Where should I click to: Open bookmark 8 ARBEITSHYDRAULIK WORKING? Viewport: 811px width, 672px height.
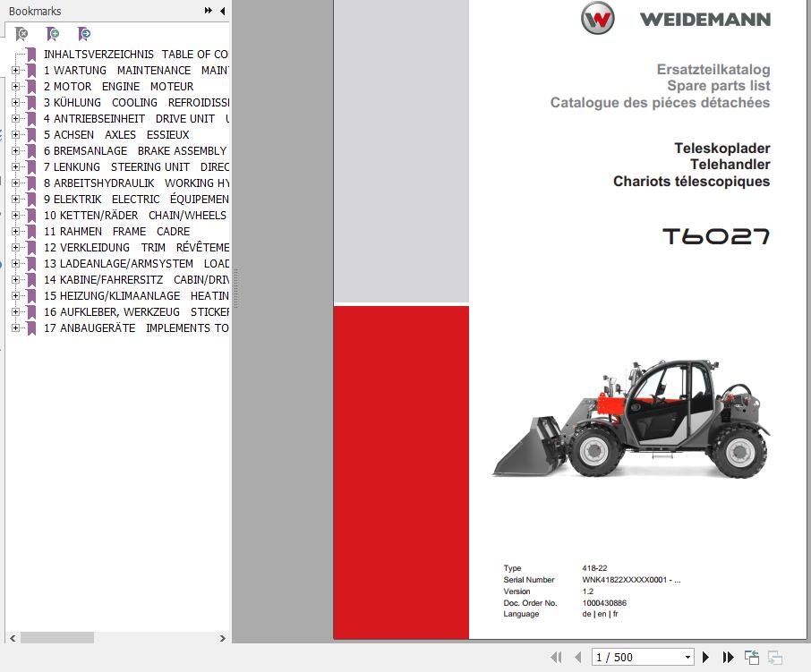(x=137, y=183)
